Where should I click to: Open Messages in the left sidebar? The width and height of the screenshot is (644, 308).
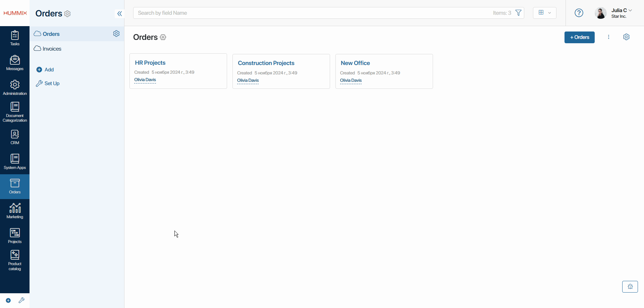[x=15, y=63]
